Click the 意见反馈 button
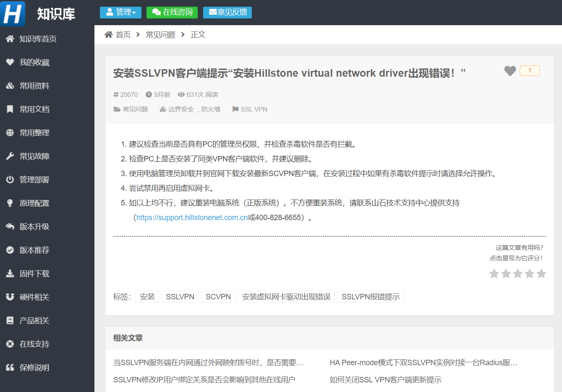 227,12
